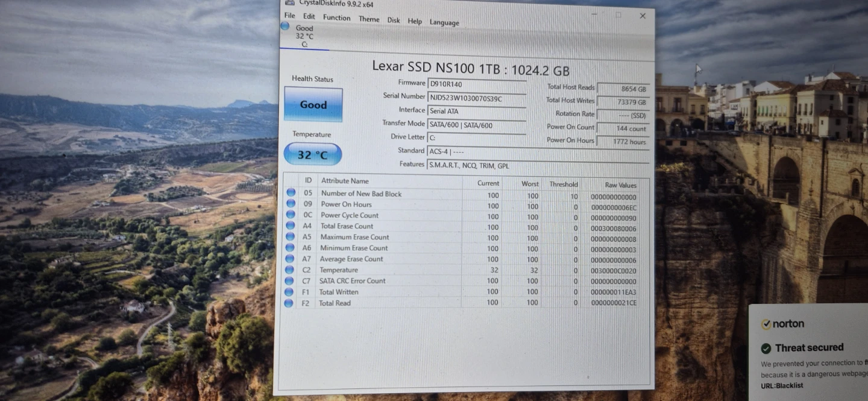The width and height of the screenshot is (868, 401).
Task: Click the green Threat secured check icon
Action: [x=766, y=349]
